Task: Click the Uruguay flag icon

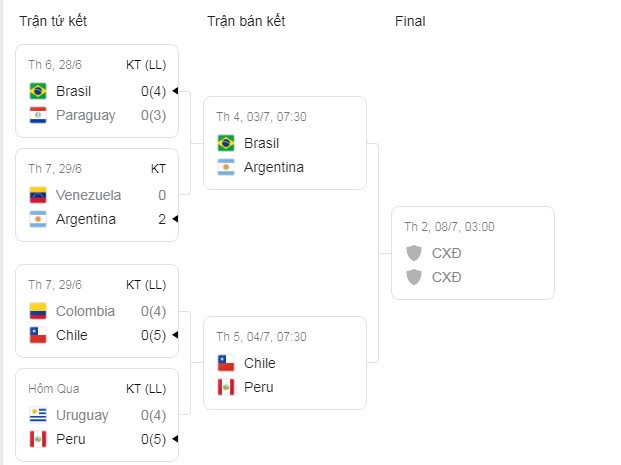Action: (38, 415)
